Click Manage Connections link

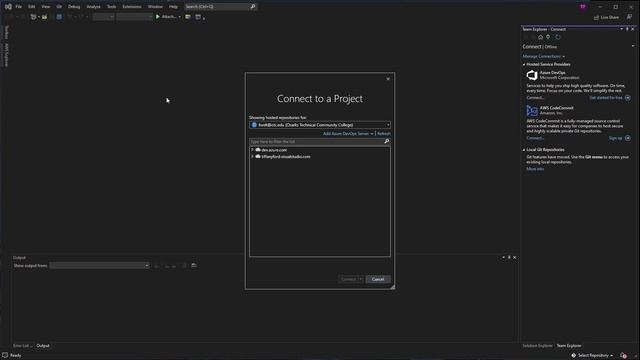pos(542,56)
